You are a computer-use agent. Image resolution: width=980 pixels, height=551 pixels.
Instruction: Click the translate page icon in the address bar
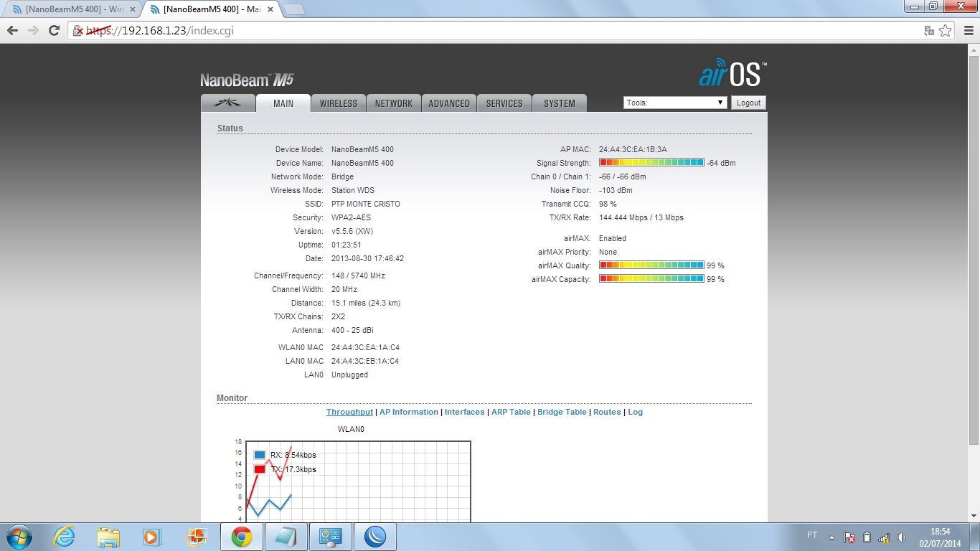coord(929,31)
